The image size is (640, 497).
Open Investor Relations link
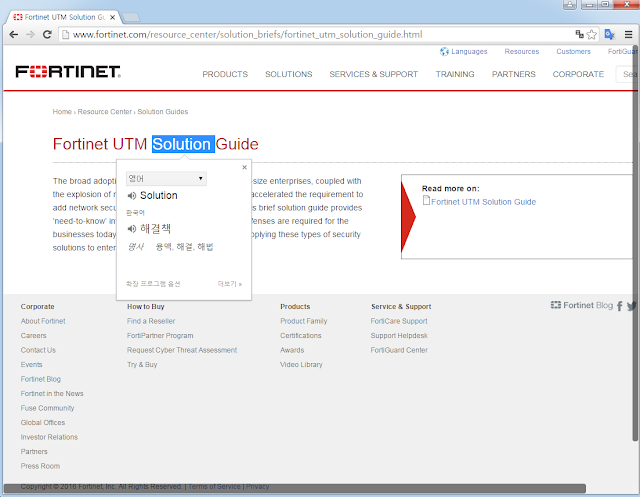coord(49,437)
